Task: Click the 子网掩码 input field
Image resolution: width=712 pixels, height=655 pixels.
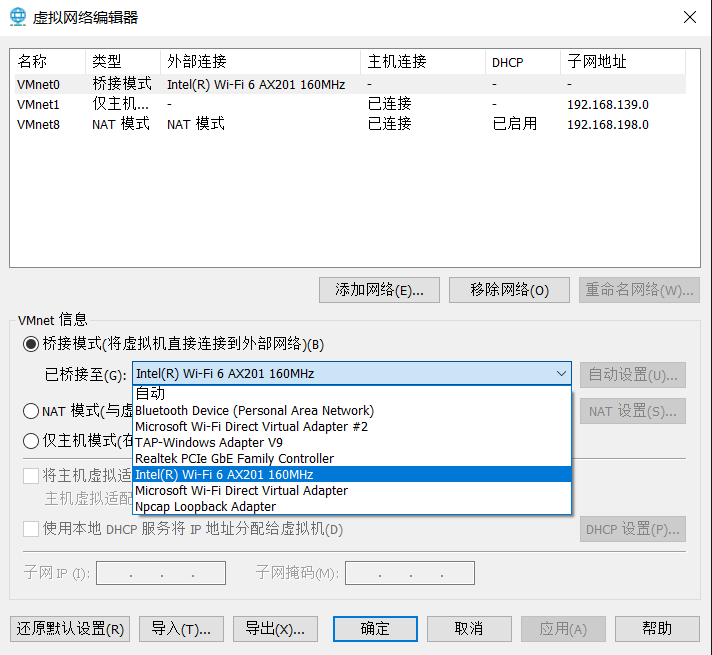Action: (410, 573)
